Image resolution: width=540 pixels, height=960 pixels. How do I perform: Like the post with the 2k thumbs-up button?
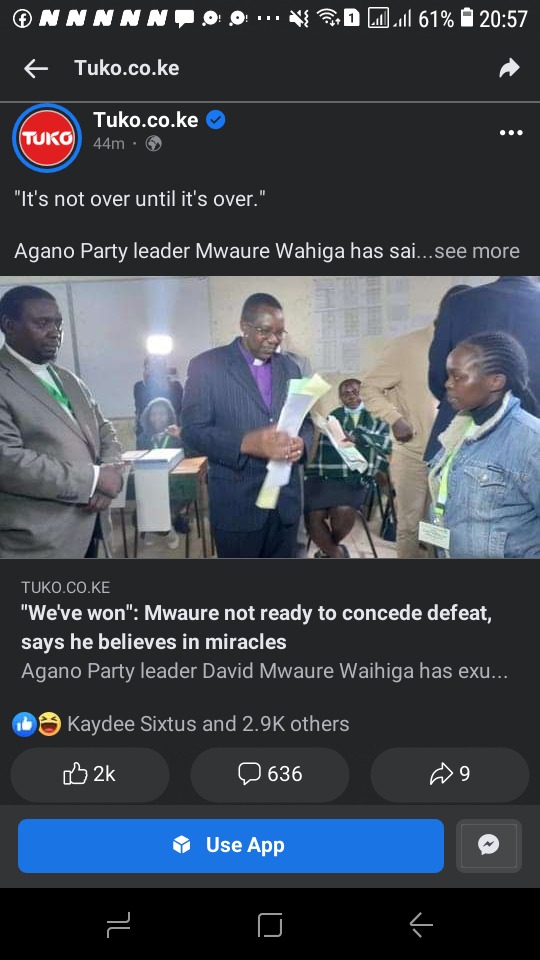(x=90, y=774)
